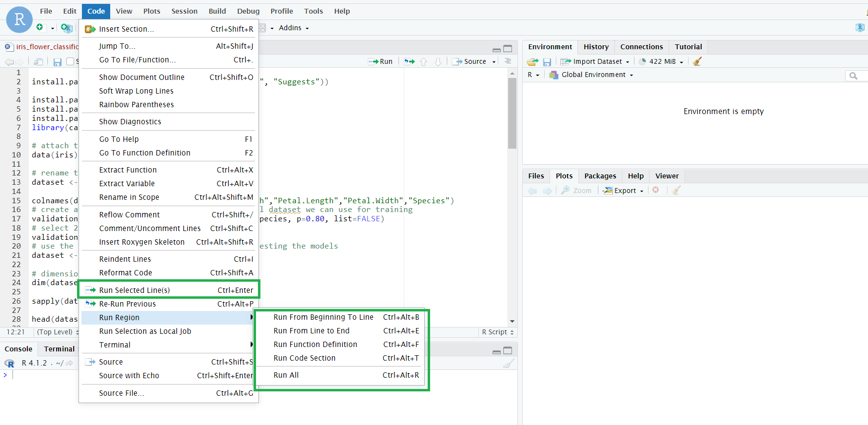Click the editor scrollbar down arrow
This screenshot has width=868, height=425.
[x=512, y=321]
